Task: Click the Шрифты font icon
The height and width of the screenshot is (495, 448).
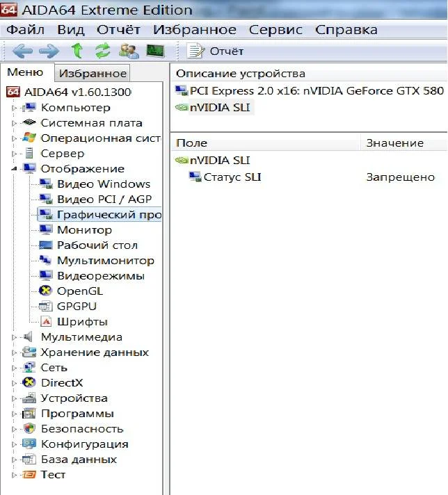Action: tap(46, 321)
